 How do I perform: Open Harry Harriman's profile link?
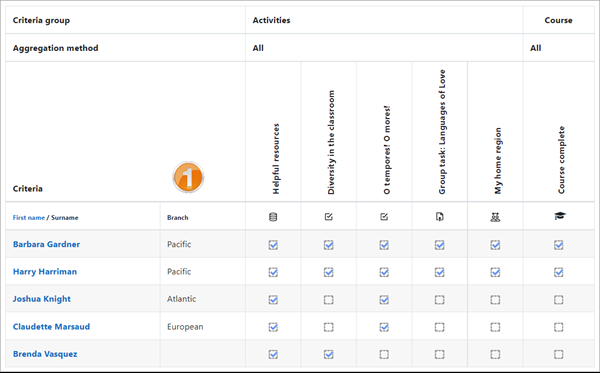[45, 272]
